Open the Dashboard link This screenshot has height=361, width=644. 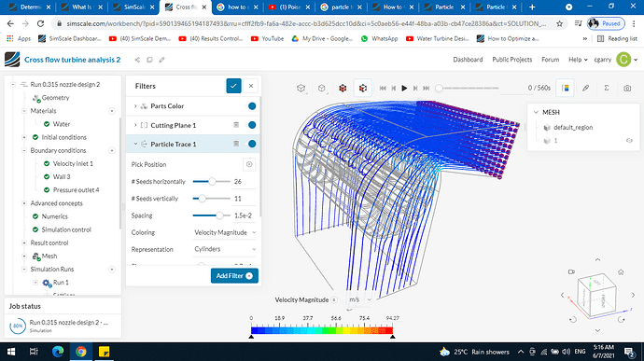coord(468,60)
